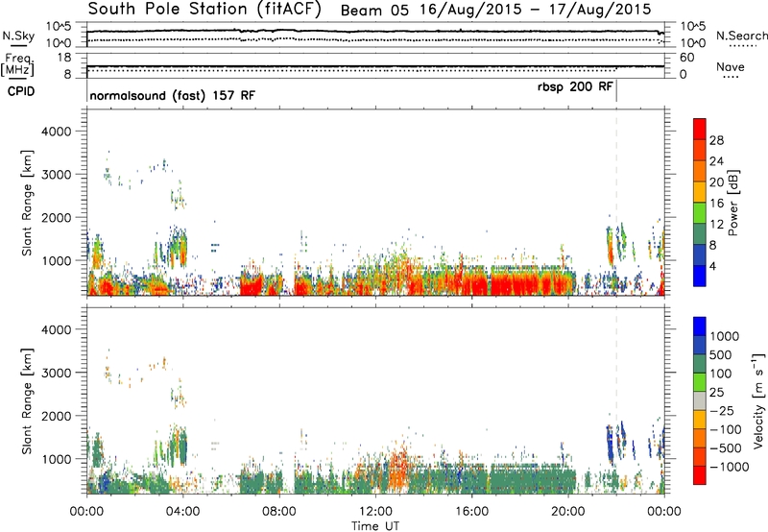The width and height of the screenshot is (768, 532).
Task: Click the orange negative velocity patch near 13:00
Action: tap(399, 468)
